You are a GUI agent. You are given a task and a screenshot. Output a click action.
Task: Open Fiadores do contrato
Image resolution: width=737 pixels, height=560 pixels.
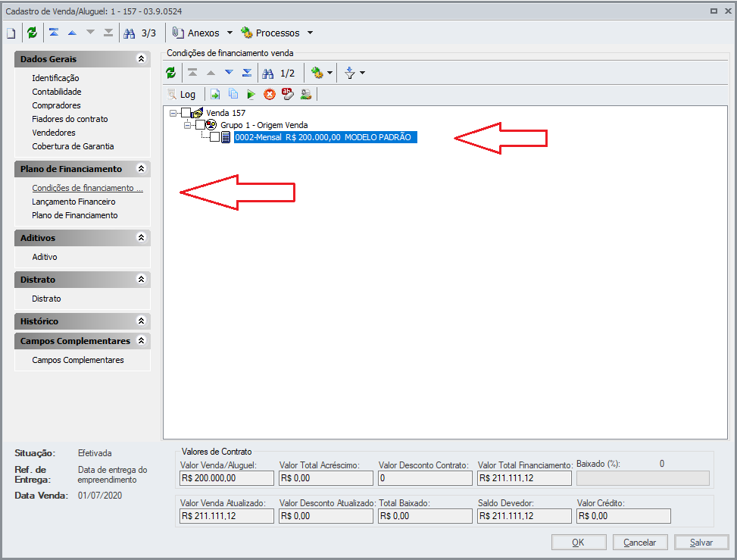70,119
